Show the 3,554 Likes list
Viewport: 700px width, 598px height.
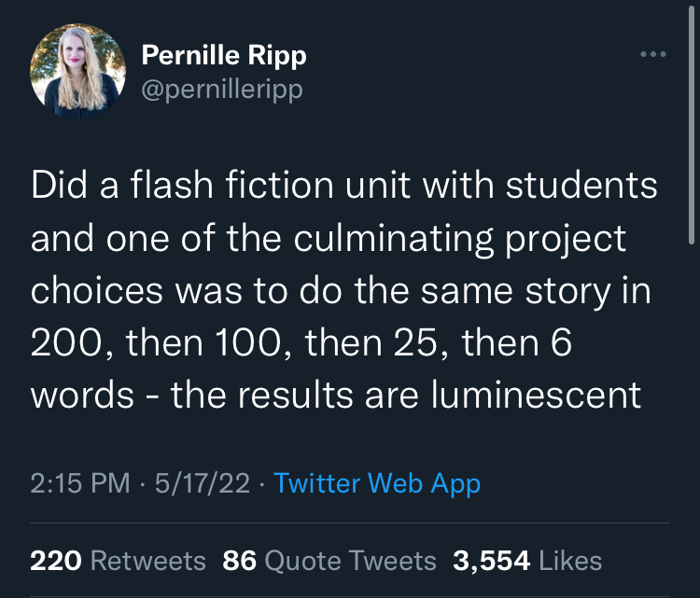526,561
